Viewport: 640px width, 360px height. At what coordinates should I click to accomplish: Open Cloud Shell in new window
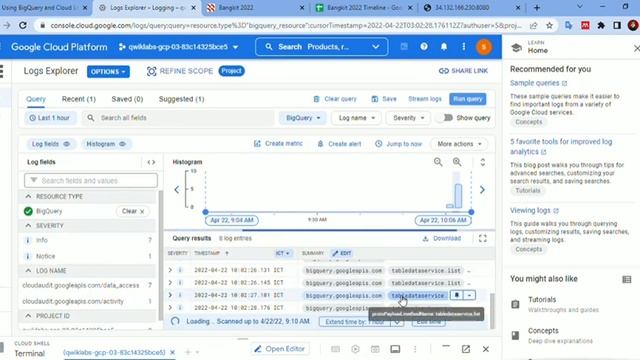tap(466, 349)
